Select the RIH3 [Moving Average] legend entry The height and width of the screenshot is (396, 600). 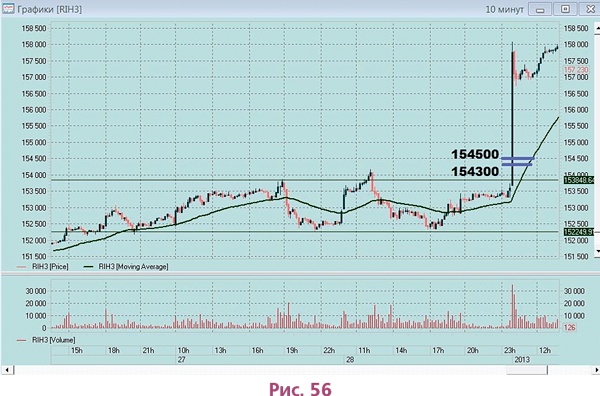[x=126, y=267]
